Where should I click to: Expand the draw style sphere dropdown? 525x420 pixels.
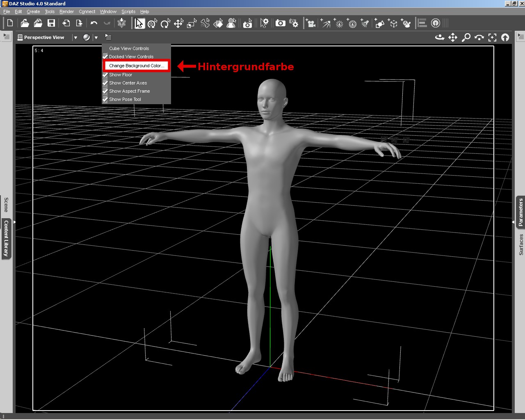pos(96,37)
